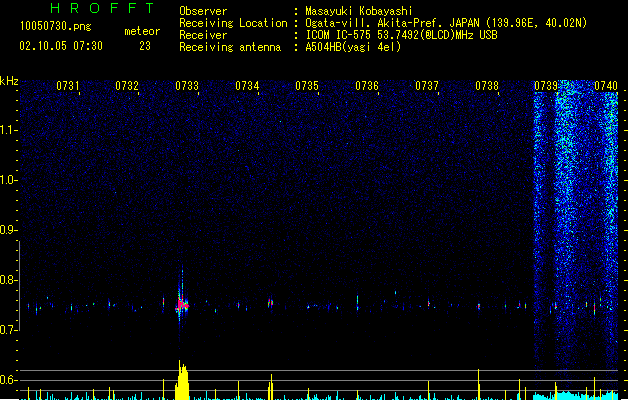Click the meteor count value 23
Image resolution: width=629 pixels, height=400 pixels.
pos(145,46)
